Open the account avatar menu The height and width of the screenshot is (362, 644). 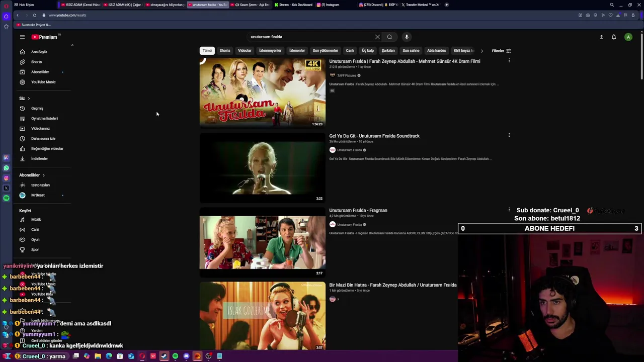coord(628,37)
